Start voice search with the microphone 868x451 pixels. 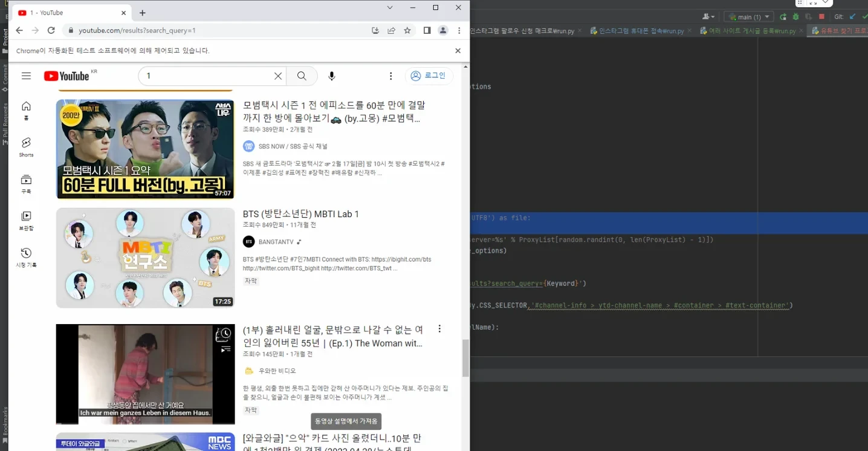331,76
